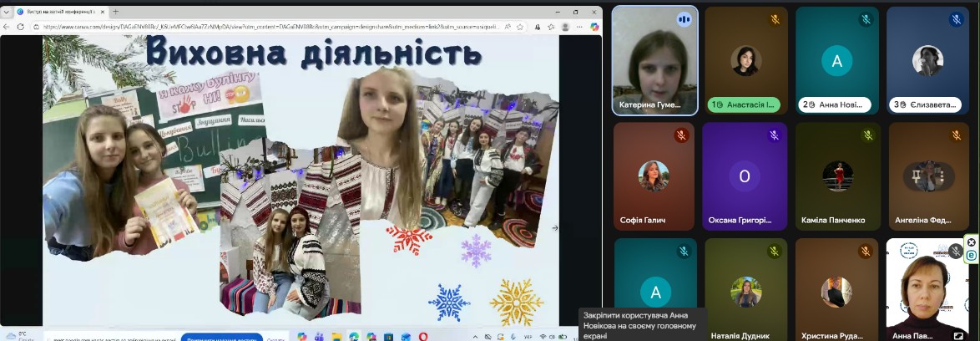This screenshot has height=341, width=980.
Task: Click the next slide arrow in Canva
Action: coord(555,227)
